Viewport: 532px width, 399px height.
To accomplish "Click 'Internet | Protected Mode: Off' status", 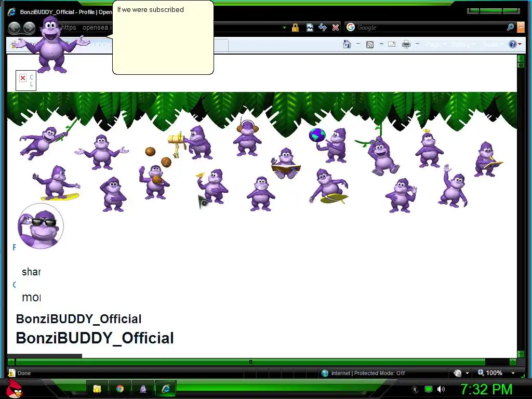I will (368, 373).
